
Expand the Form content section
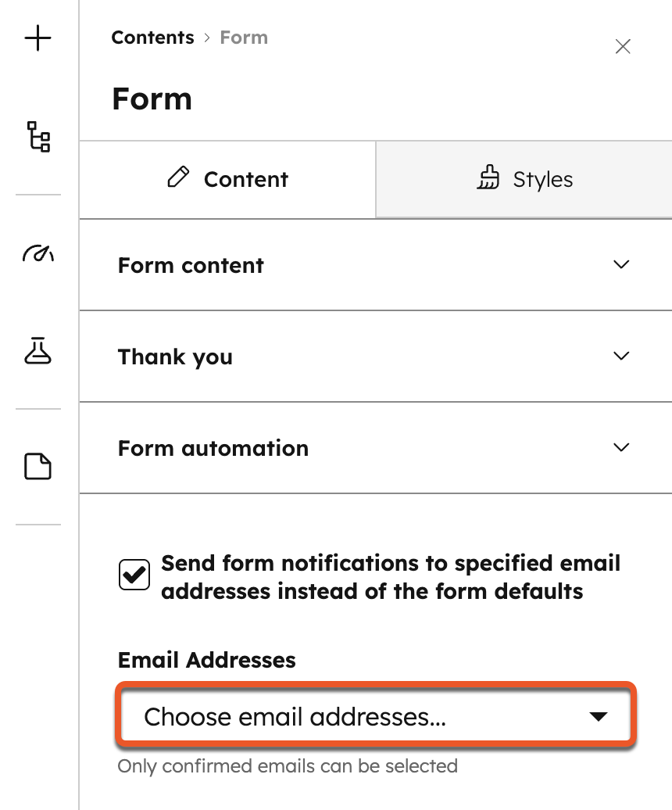(x=621, y=264)
